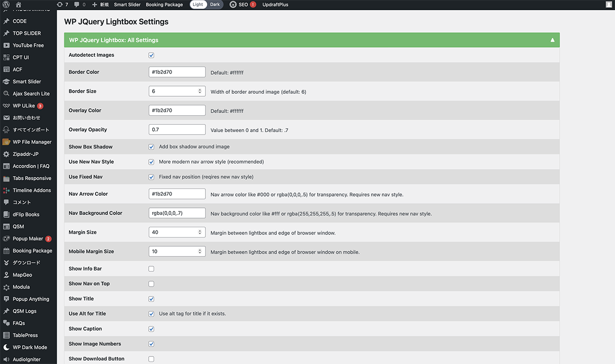The height and width of the screenshot is (364, 615).
Task: Enable the Show Info Bar checkbox
Action: click(151, 269)
